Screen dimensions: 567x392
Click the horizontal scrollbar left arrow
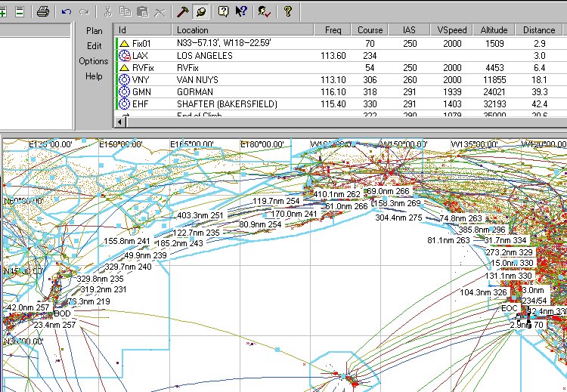coord(119,122)
